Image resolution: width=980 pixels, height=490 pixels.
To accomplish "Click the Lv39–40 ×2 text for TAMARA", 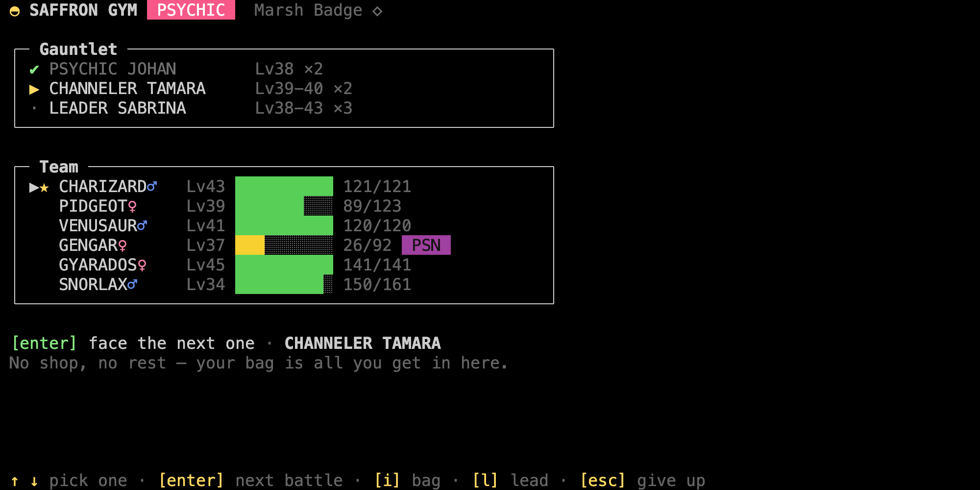I will pyautogui.click(x=304, y=89).
